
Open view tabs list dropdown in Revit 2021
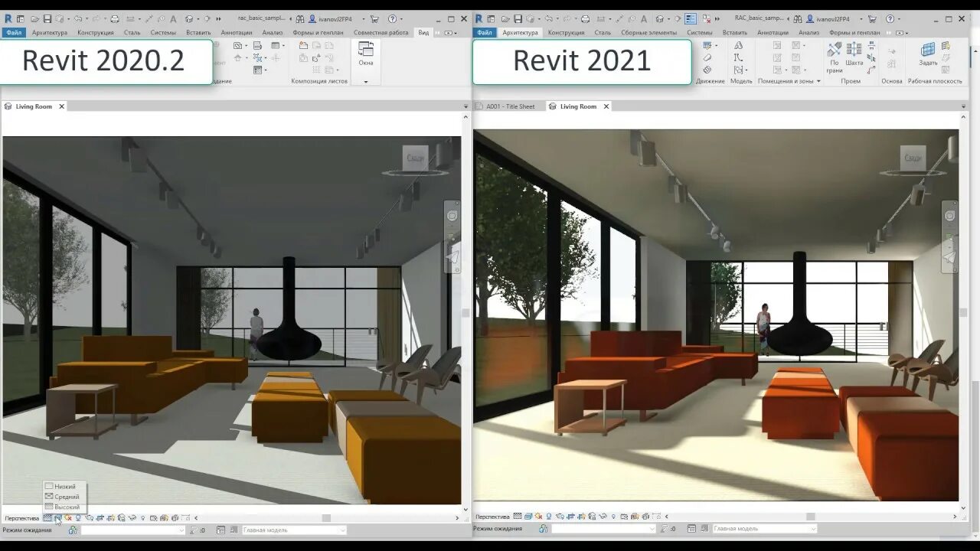click(963, 106)
